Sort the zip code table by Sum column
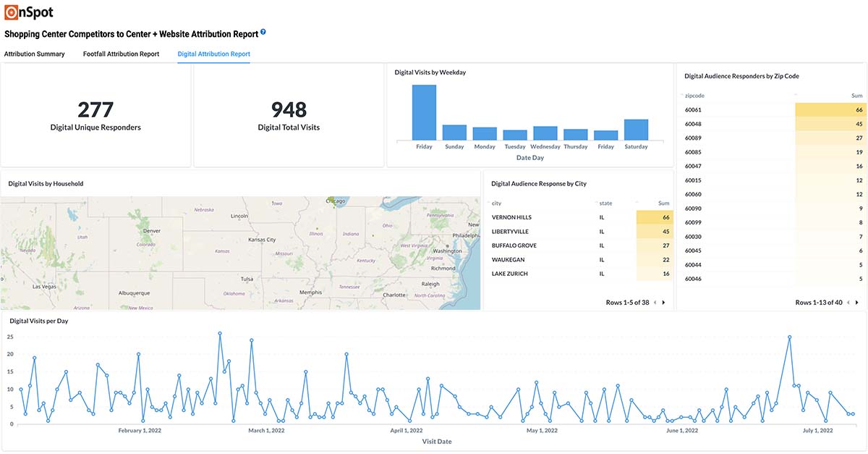Screen dimensions: 868x454 point(856,95)
